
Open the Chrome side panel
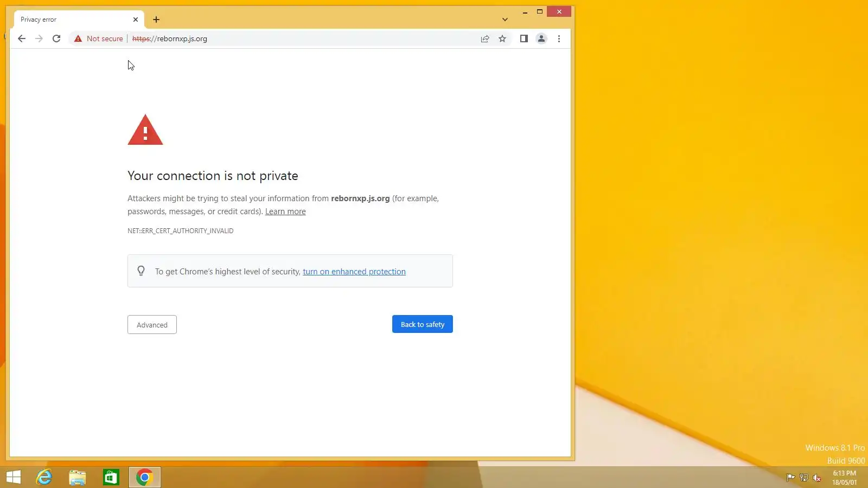[524, 38]
